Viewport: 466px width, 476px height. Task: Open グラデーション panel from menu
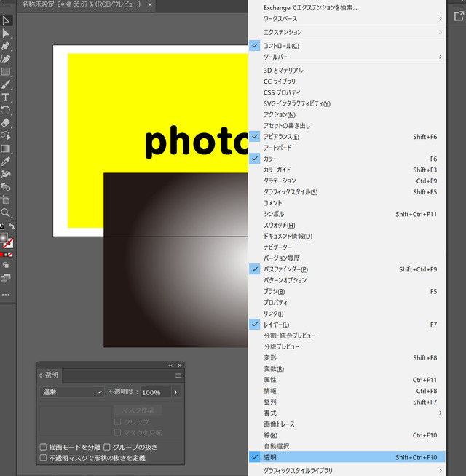click(x=347, y=181)
